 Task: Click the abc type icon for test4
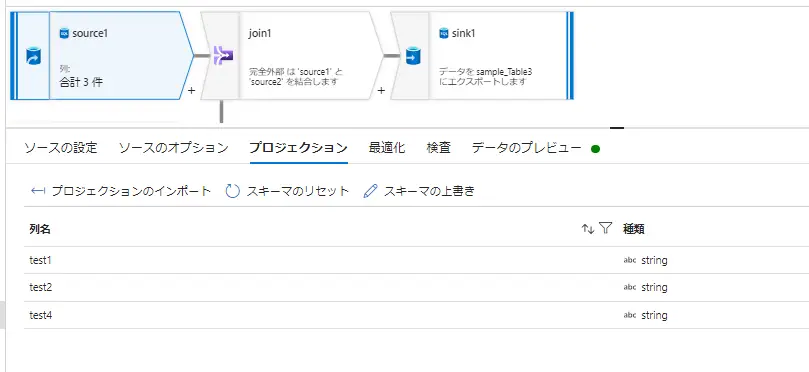pyautogui.click(x=629, y=315)
